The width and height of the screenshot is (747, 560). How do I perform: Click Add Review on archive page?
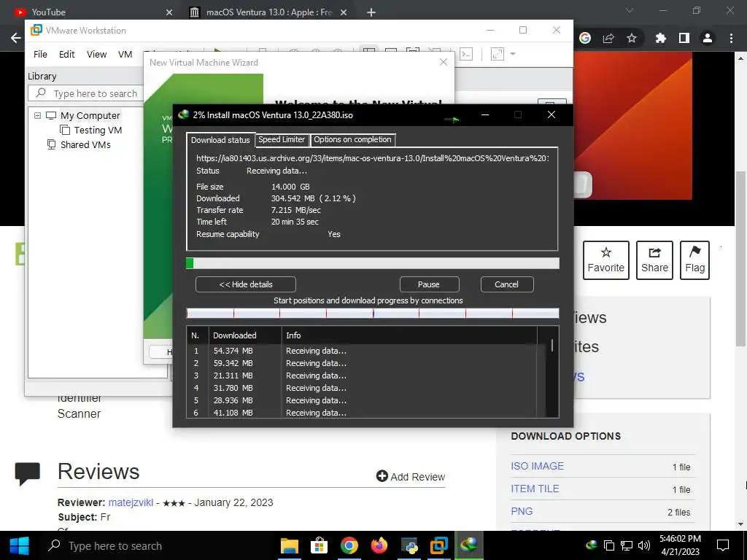411,477
